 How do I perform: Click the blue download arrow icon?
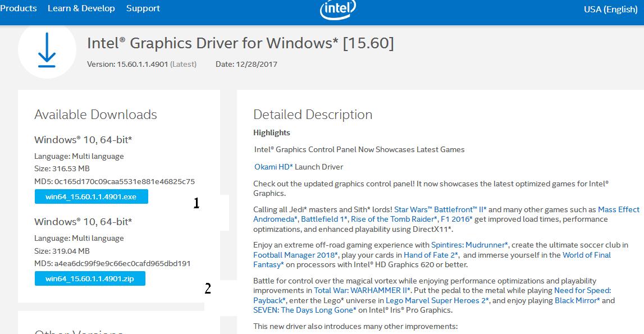tap(47, 50)
